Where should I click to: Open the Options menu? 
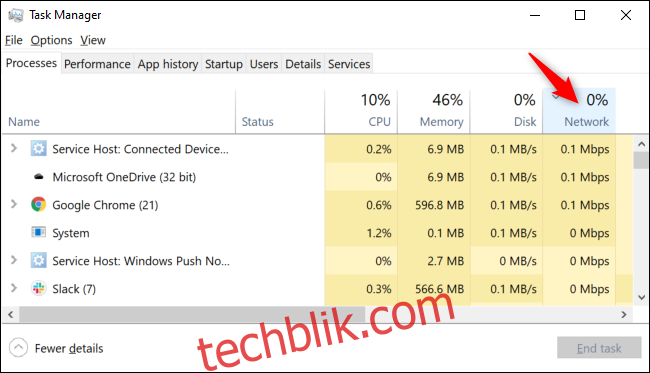(51, 40)
